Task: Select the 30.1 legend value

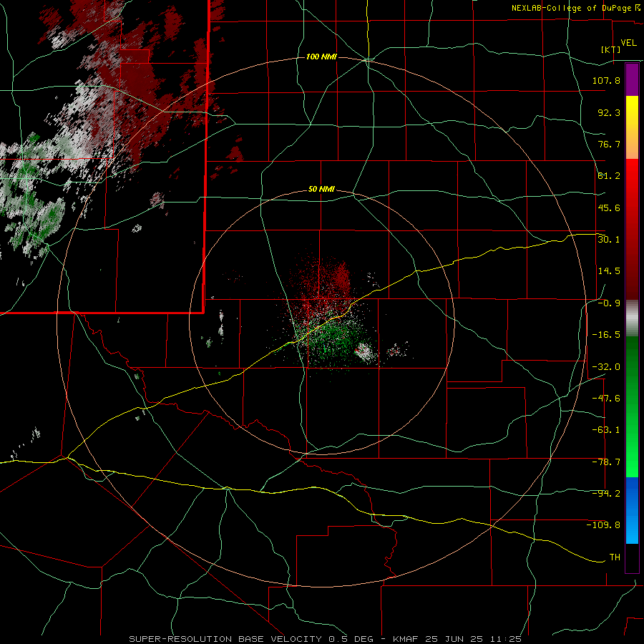Action: 609,240
